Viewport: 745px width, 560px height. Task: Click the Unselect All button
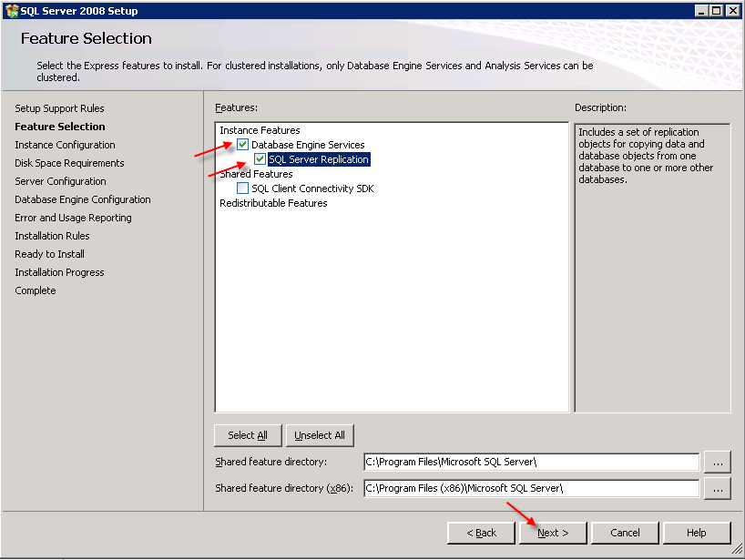pos(320,435)
